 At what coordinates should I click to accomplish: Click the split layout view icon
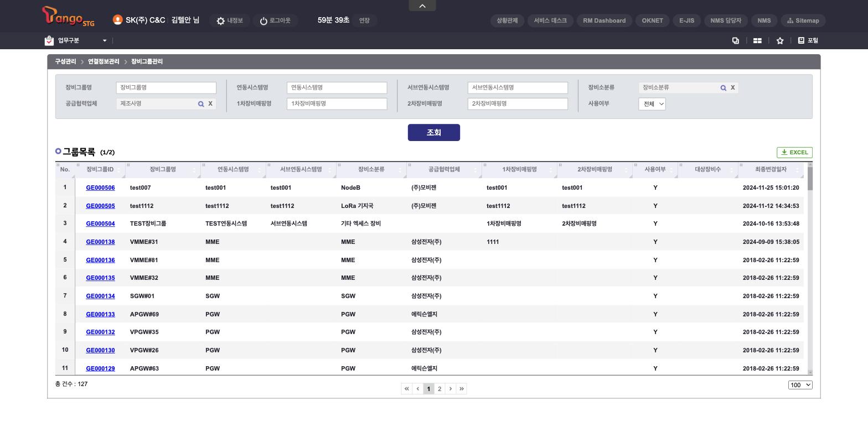point(757,40)
